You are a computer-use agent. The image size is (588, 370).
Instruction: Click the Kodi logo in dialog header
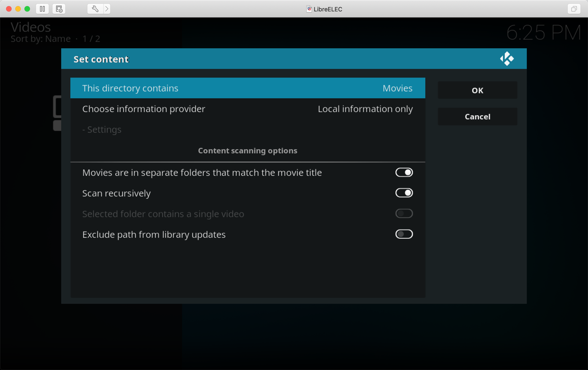(x=507, y=59)
